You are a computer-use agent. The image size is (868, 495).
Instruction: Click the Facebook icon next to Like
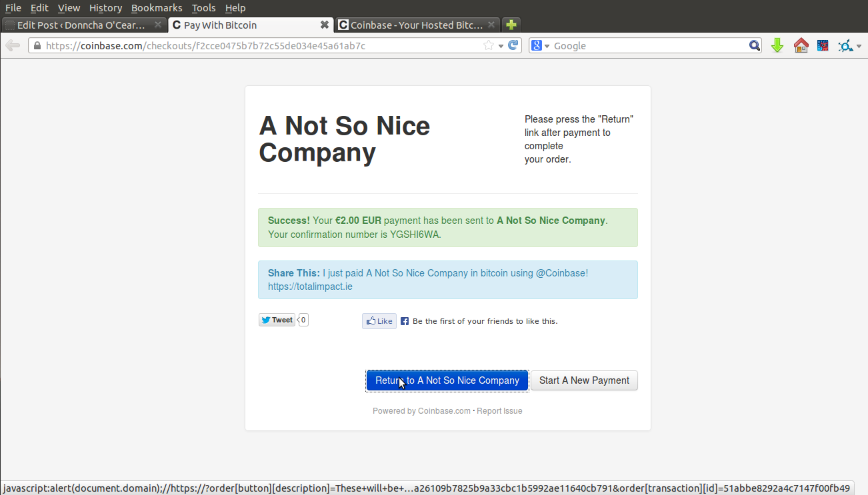click(x=404, y=320)
